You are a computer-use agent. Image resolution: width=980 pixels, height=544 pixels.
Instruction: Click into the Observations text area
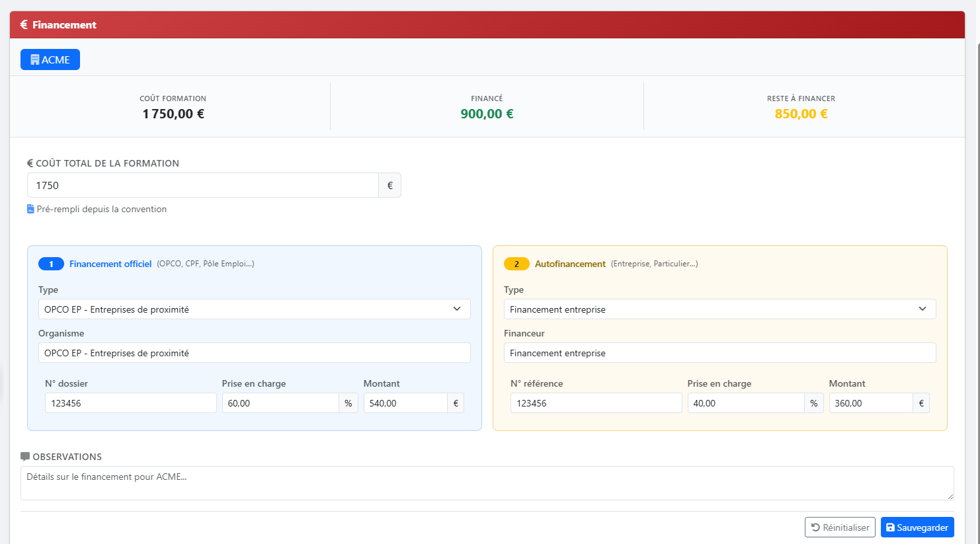(x=487, y=483)
